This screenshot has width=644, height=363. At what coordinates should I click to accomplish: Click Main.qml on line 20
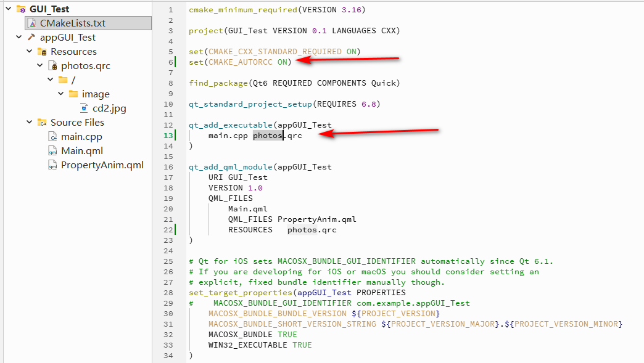point(247,209)
